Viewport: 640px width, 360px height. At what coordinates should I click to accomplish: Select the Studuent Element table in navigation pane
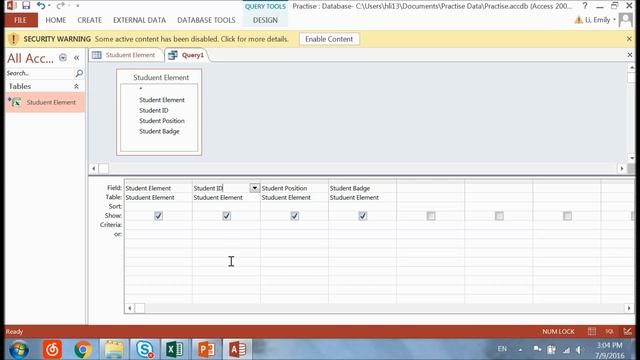click(45, 102)
